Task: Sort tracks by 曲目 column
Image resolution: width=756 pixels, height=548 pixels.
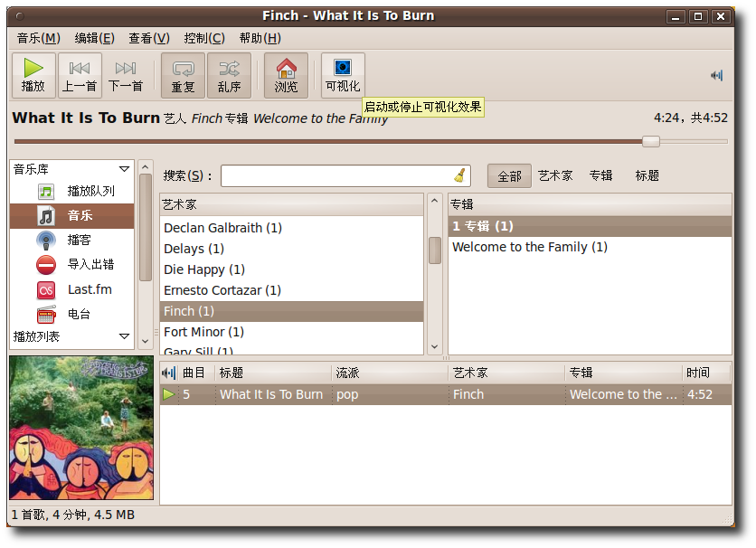Action: (197, 373)
